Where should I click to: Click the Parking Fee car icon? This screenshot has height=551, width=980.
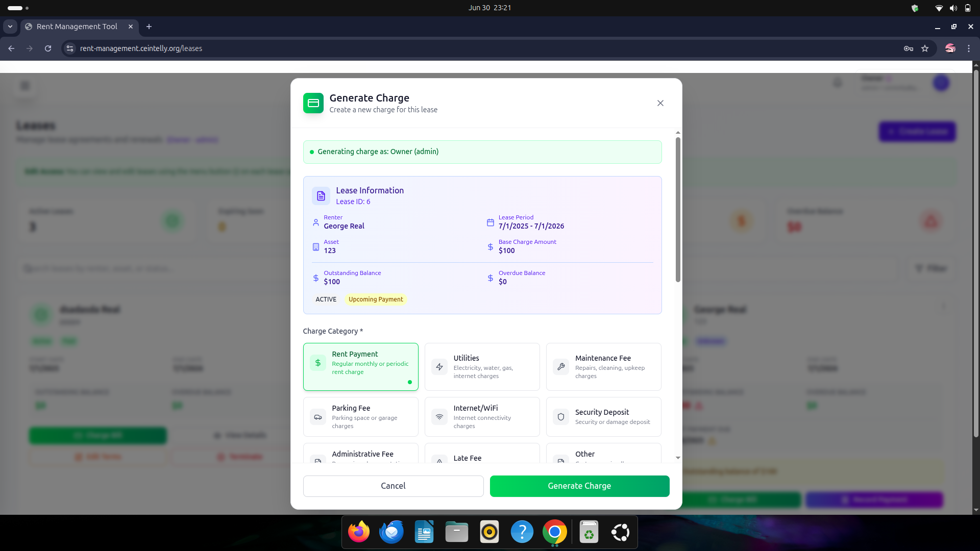pos(317,417)
